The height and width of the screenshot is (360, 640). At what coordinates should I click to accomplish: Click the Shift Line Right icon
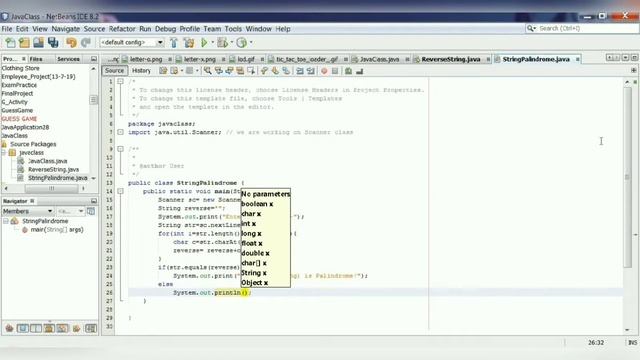pos(311,71)
